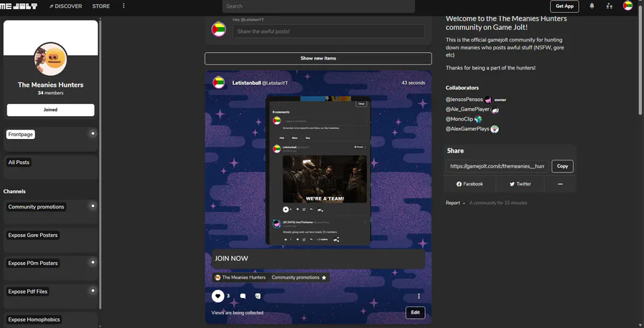644x328 pixels.
Task: Copy the community share link
Action: [x=562, y=166]
